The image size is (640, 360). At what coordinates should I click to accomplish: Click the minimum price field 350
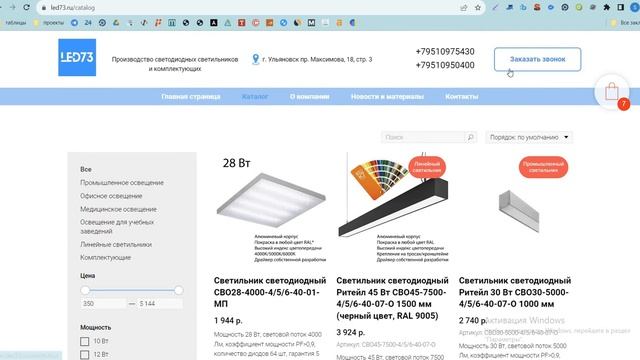click(103, 304)
